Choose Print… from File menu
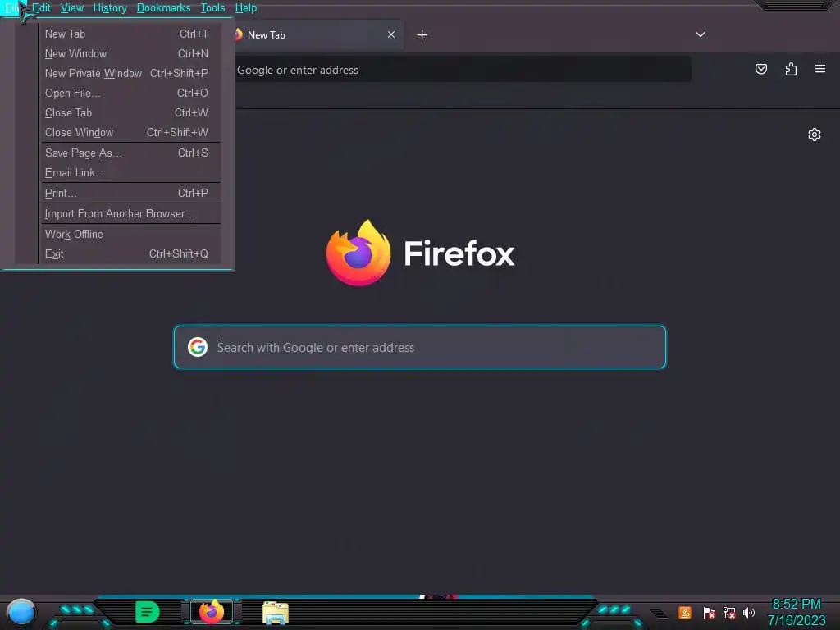The image size is (840, 630). click(x=130, y=193)
